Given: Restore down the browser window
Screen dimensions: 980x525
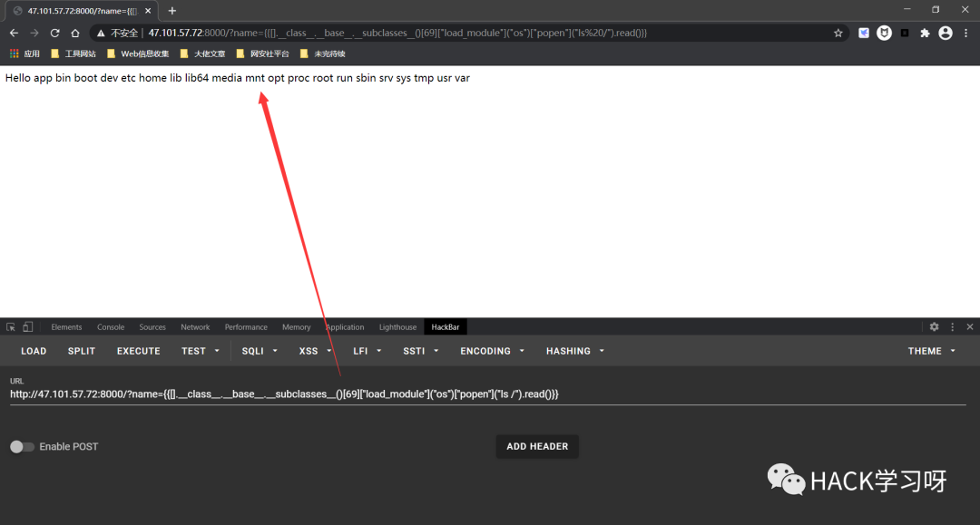Looking at the screenshot, I should tap(936, 9).
